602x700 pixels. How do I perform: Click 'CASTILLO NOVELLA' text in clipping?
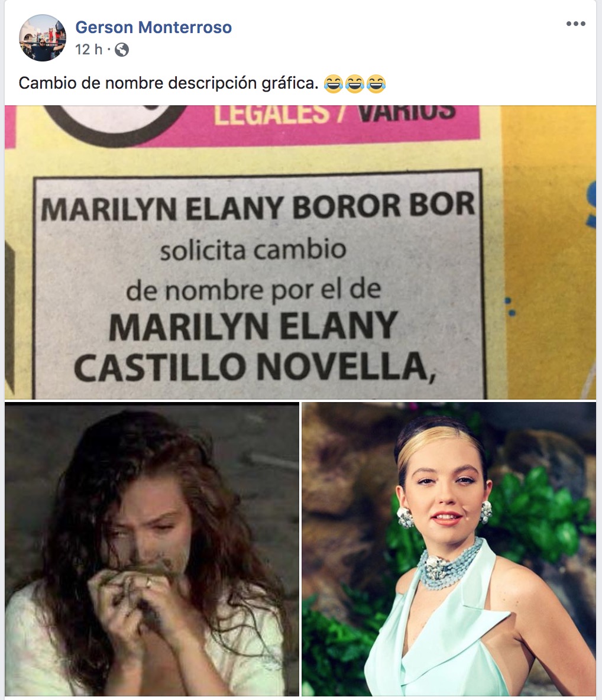pyautogui.click(x=254, y=367)
